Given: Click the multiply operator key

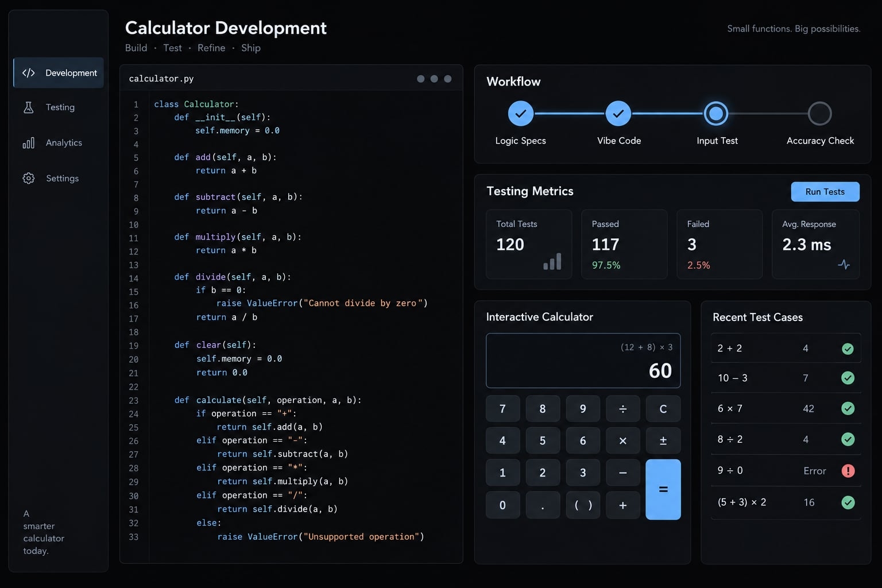Looking at the screenshot, I should tap(623, 441).
